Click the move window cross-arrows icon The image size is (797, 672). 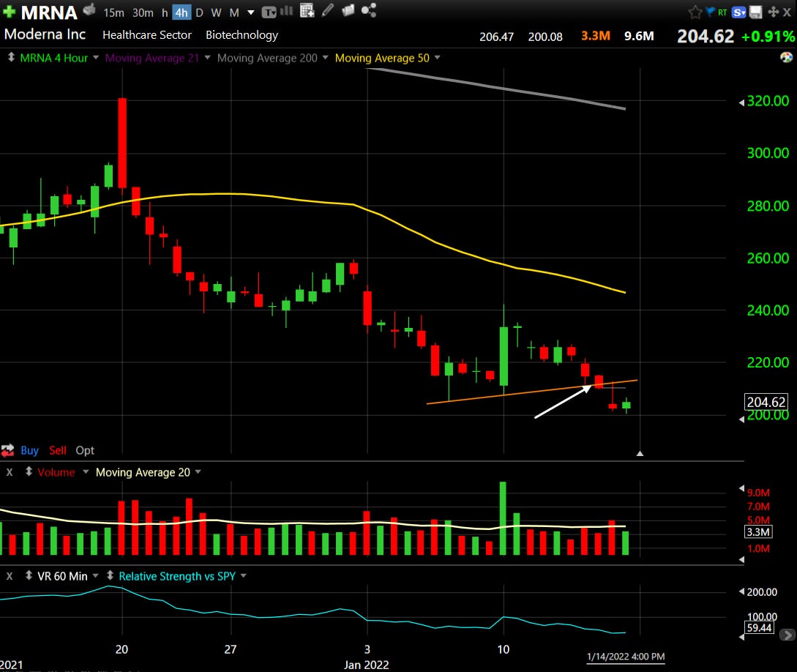pos(773,12)
